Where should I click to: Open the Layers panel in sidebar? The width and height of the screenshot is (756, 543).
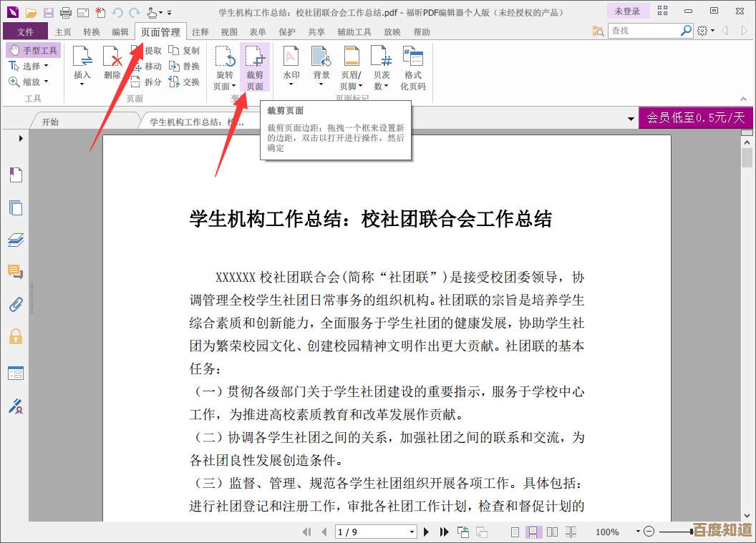[16, 240]
